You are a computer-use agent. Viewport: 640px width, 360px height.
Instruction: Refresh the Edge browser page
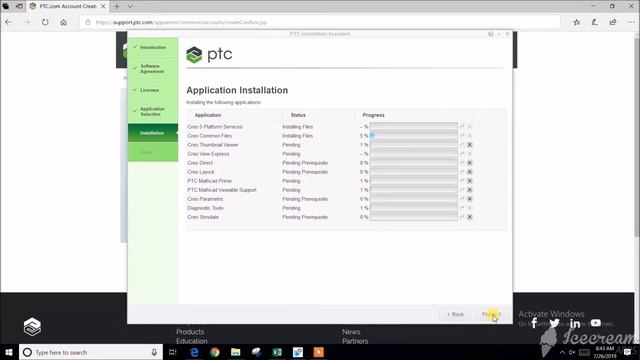(45, 22)
